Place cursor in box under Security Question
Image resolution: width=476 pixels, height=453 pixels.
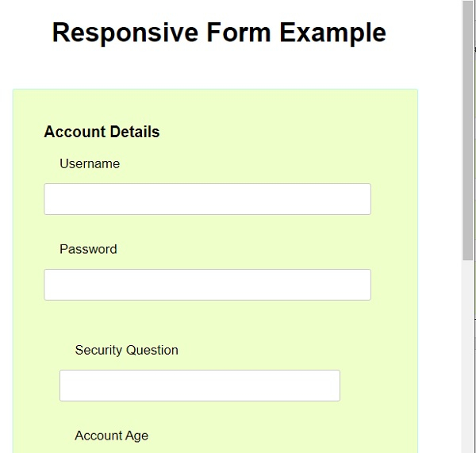pyautogui.click(x=199, y=386)
